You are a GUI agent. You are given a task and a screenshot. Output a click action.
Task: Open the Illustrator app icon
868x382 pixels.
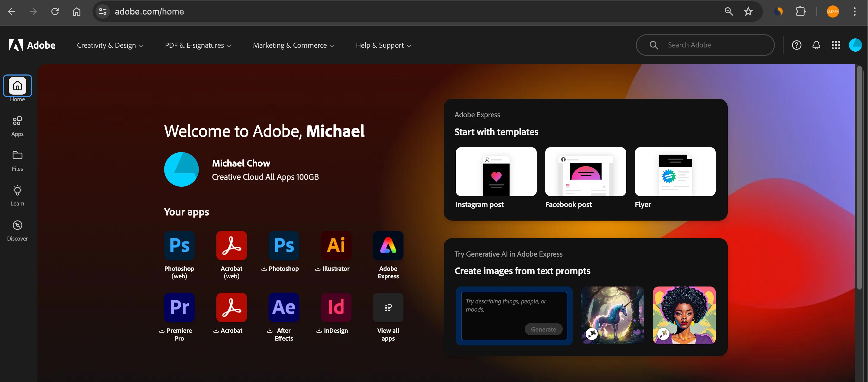(335, 245)
